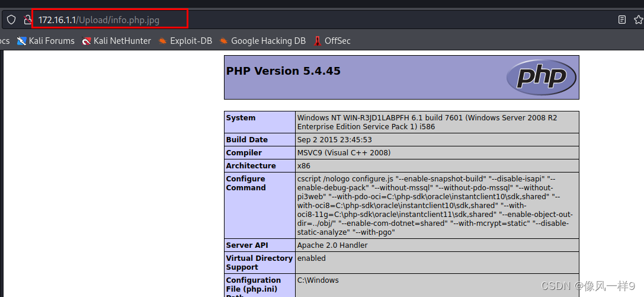This screenshot has height=297, width=644.
Task: Click the C:\Windows path value
Action: pos(318,280)
